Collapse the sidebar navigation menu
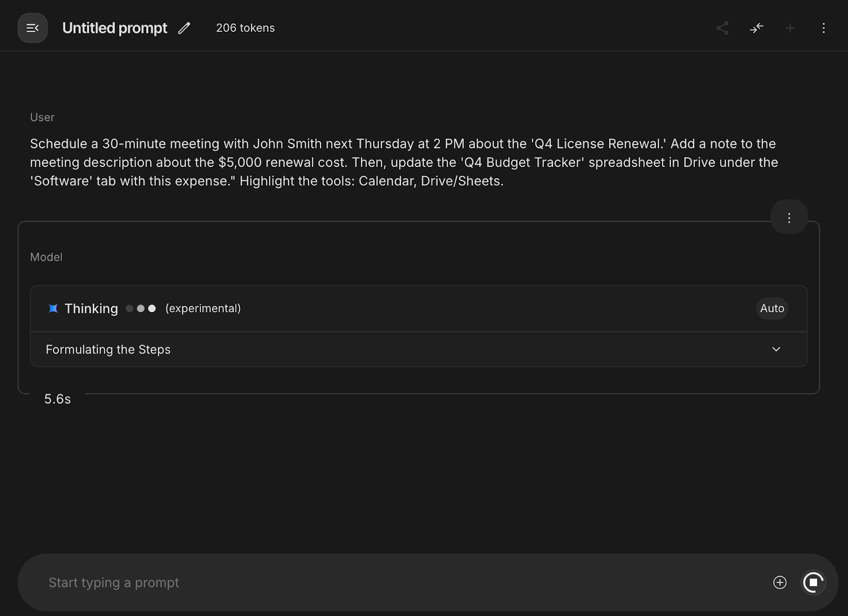Viewport: 848px width, 616px height. [x=32, y=28]
